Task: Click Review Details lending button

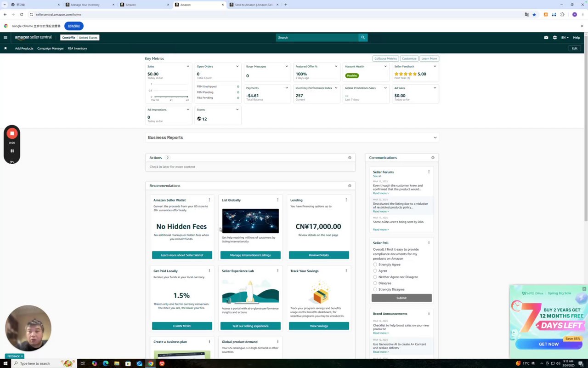Action: click(x=319, y=255)
